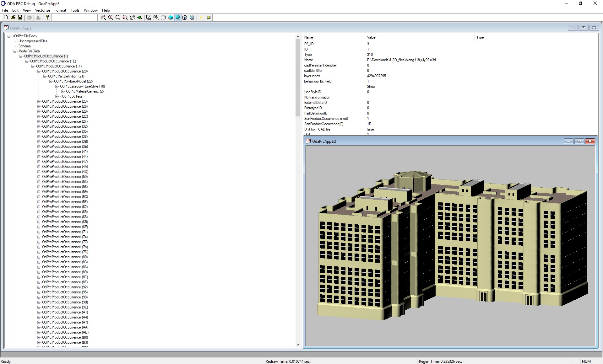Image resolution: width=603 pixels, height=364 pixels.
Task: Click the help question mark icon
Action: 47,17
